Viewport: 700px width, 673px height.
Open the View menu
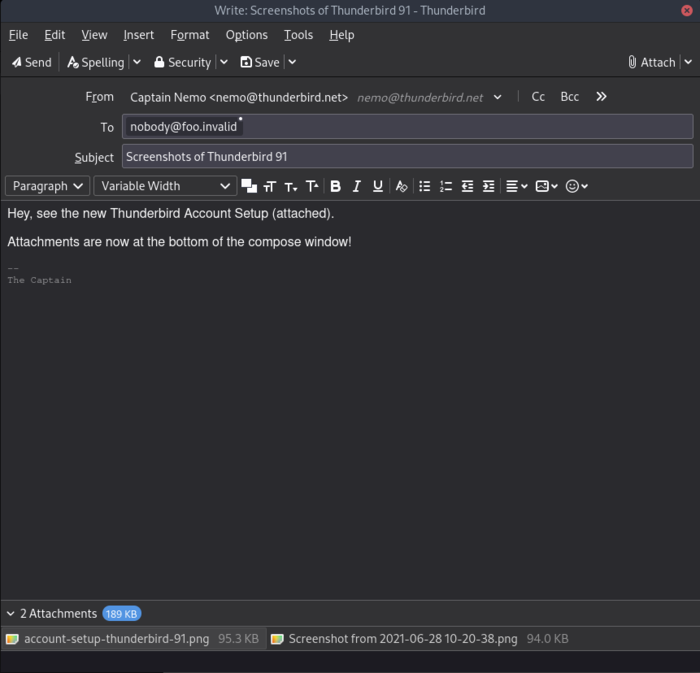[x=94, y=35]
